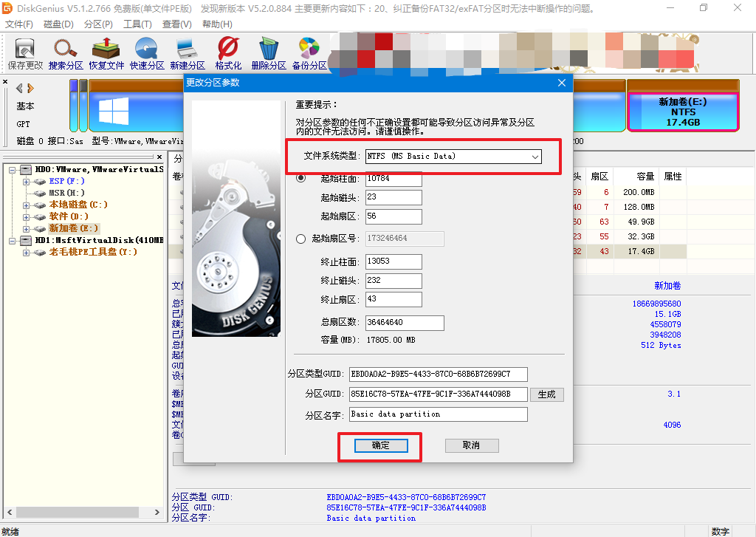Click the partition name field Basic data partition
Viewport: 756px width, 537px height.
[x=439, y=414]
